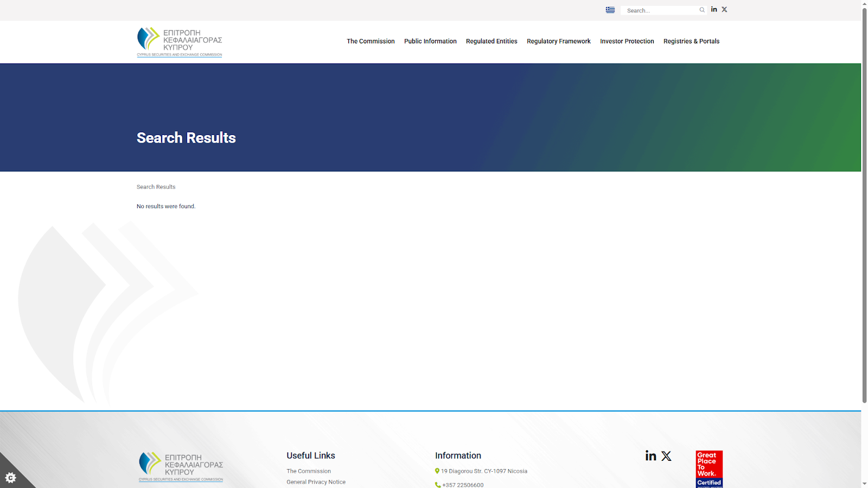This screenshot has width=868, height=488.
Task: Open the Registries & Portals menu
Action: coord(691,41)
